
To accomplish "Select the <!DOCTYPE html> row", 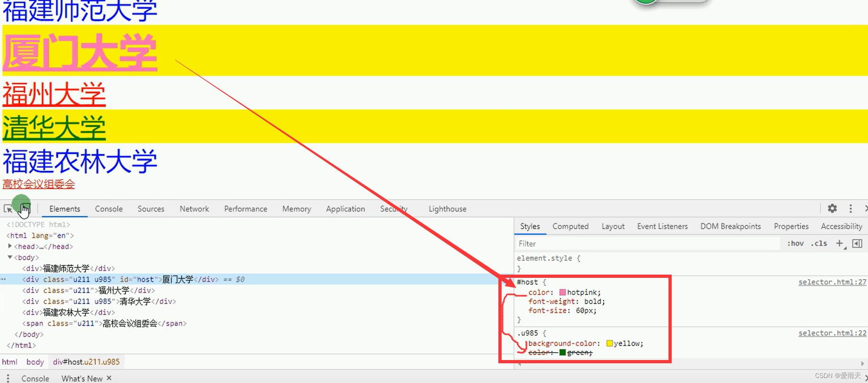I will pos(38,225).
